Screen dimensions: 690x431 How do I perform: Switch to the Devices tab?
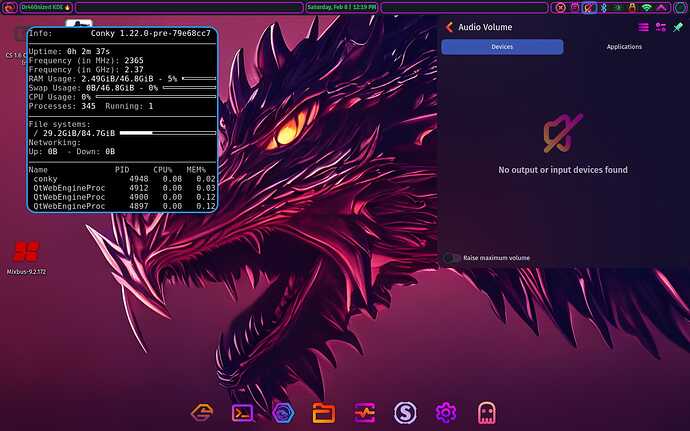point(502,47)
